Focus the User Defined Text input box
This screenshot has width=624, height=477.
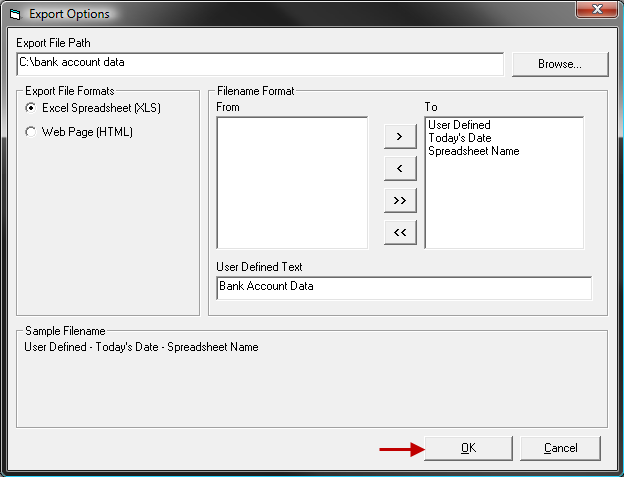403,287
